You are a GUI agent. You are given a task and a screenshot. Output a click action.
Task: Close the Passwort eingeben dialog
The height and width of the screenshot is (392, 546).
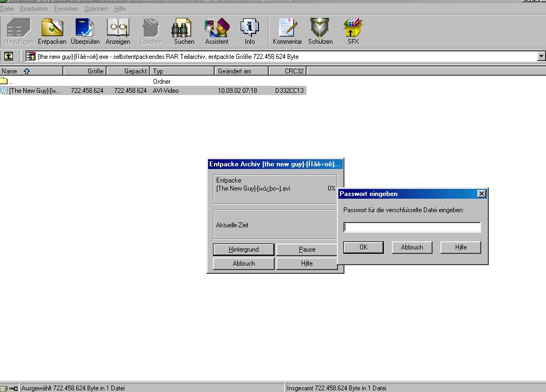point(481,194)
